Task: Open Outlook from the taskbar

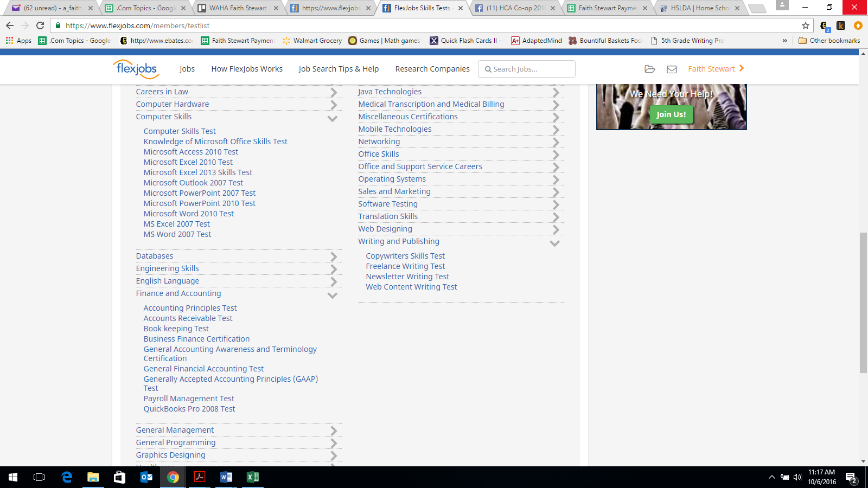Action: coord(146,477)
